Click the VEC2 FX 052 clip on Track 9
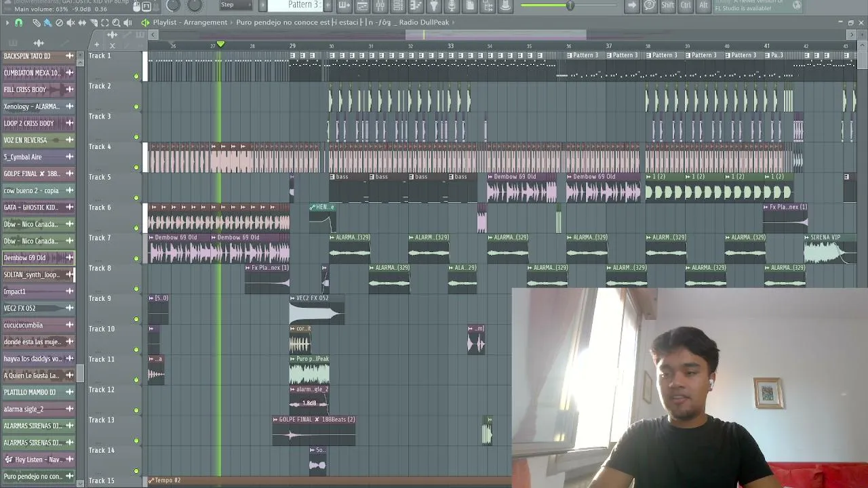 click(317, 310)
